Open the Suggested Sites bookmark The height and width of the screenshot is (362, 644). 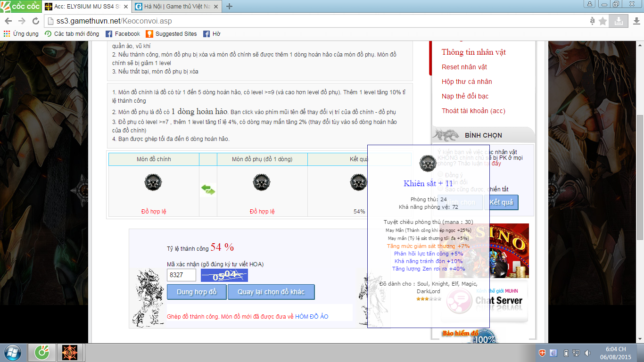172,34
